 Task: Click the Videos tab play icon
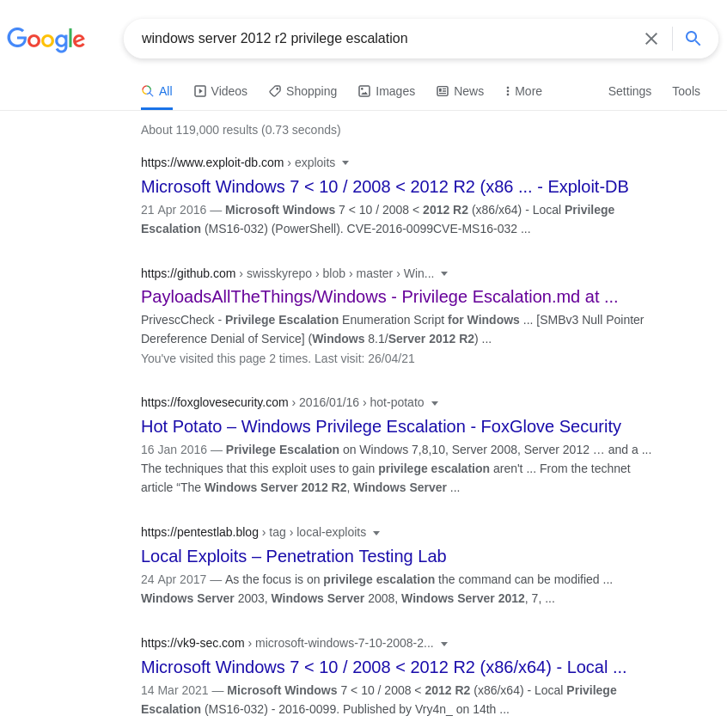tap(200, 91)
